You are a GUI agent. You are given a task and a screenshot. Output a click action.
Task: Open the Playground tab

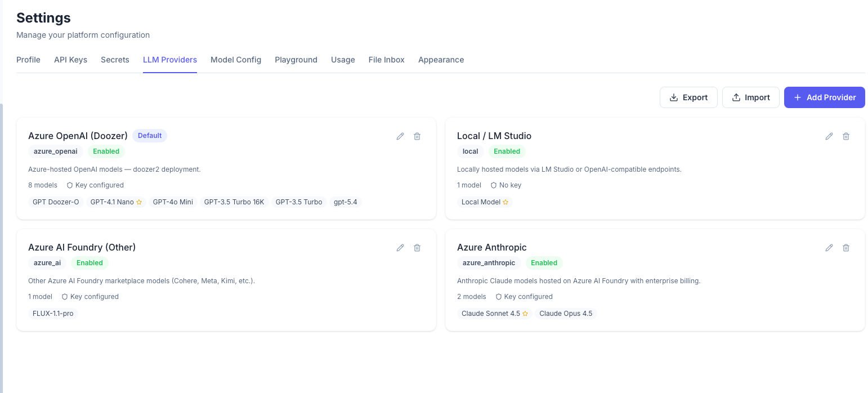point(296,60)
